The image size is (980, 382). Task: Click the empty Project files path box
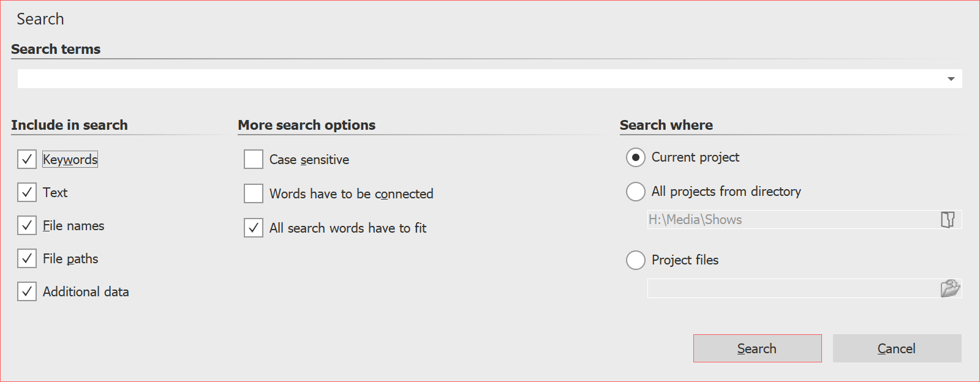coord(766,288)
